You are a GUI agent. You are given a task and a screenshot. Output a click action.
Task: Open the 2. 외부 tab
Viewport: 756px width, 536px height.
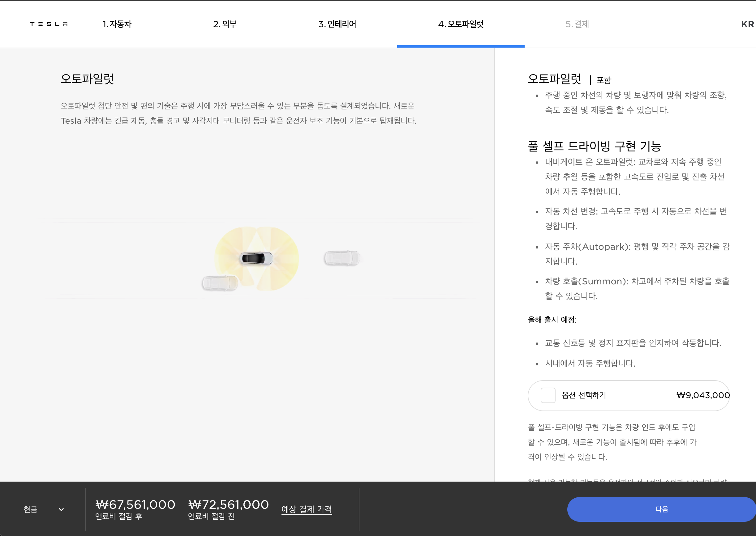click(225, 24)
